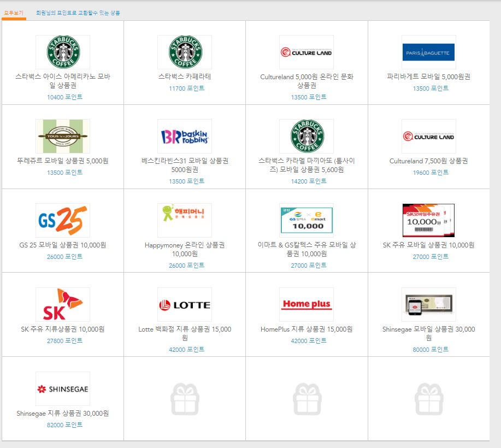Click 42000 포인트 under HomePlus
The image size is (501, 448).
tap(308, 340)
